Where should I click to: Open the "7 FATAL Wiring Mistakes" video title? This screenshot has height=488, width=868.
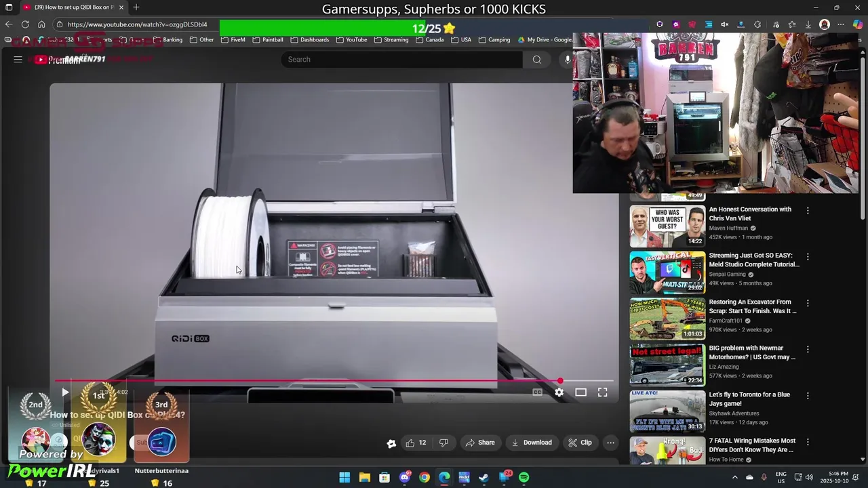[752, 445]
